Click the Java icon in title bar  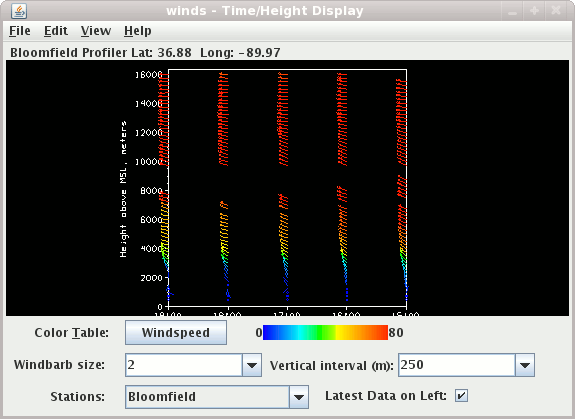(x=19, y=11)
